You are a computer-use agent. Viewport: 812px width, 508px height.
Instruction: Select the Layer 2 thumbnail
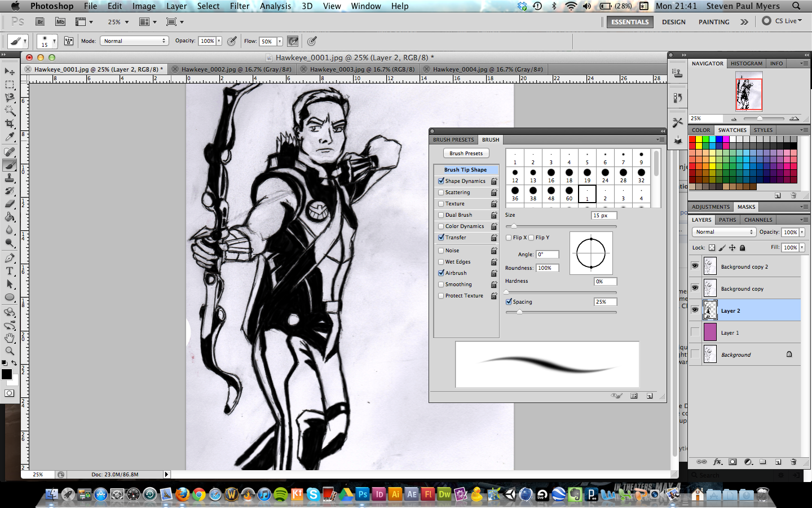pos(710,310)
